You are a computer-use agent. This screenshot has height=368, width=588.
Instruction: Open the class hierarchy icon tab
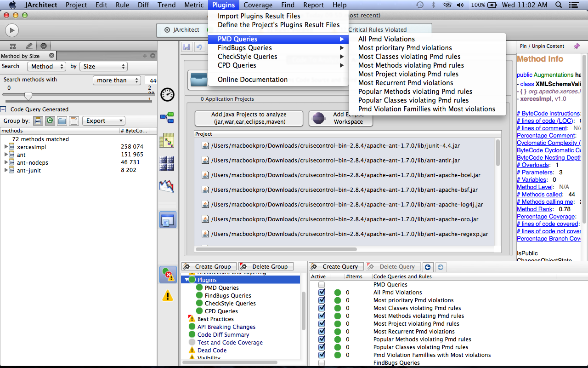click(13, 46)
